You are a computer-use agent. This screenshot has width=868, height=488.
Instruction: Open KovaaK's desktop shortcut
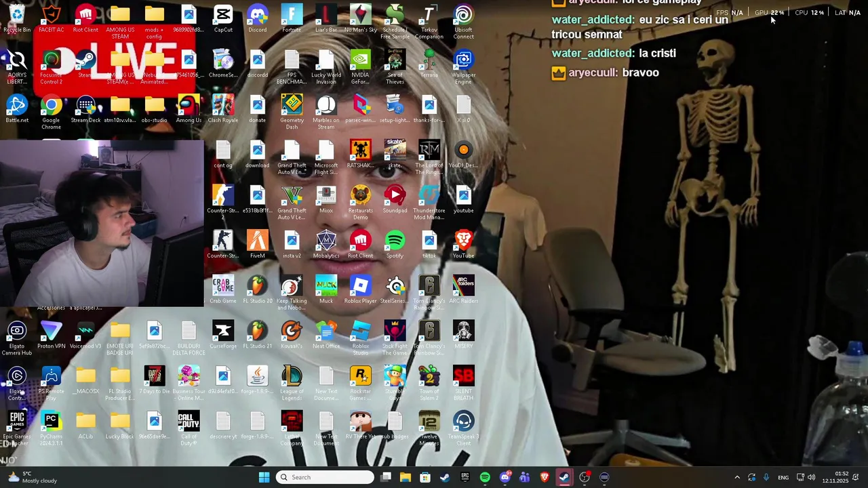point(292,335)
